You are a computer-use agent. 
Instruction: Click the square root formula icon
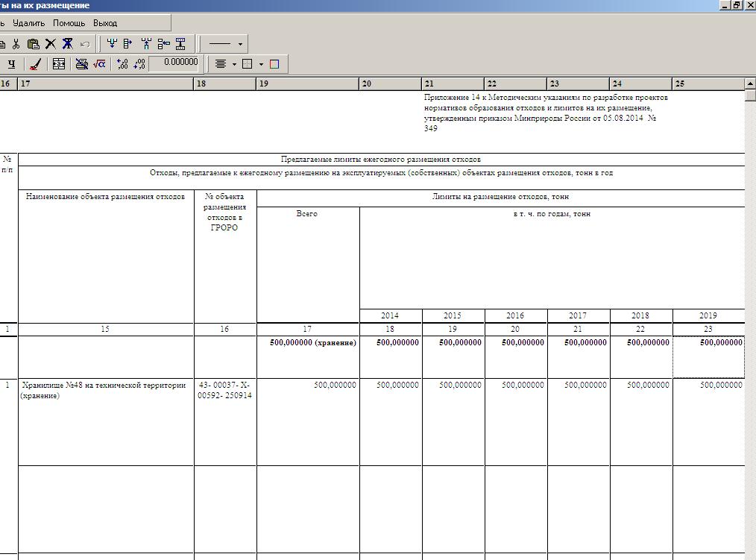tap(99, 64)
